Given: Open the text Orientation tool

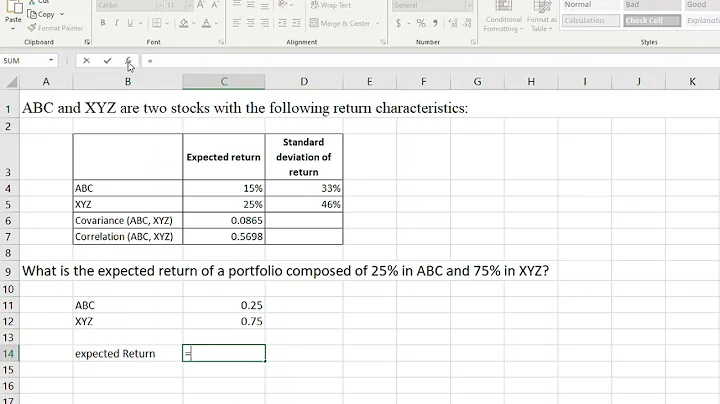Looking at the screenshot, I should [285, 5].
